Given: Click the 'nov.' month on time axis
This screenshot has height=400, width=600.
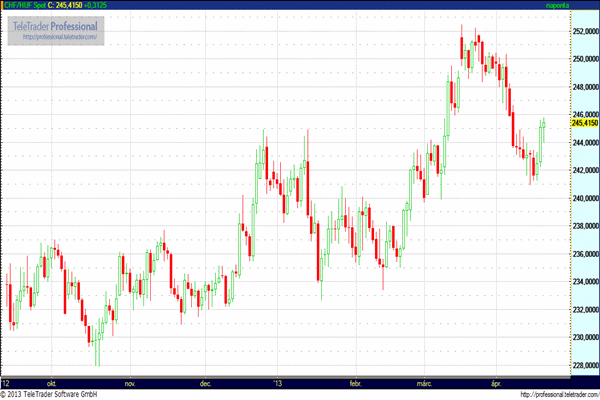Looking at the screenshot, I should tap(127, 382).
